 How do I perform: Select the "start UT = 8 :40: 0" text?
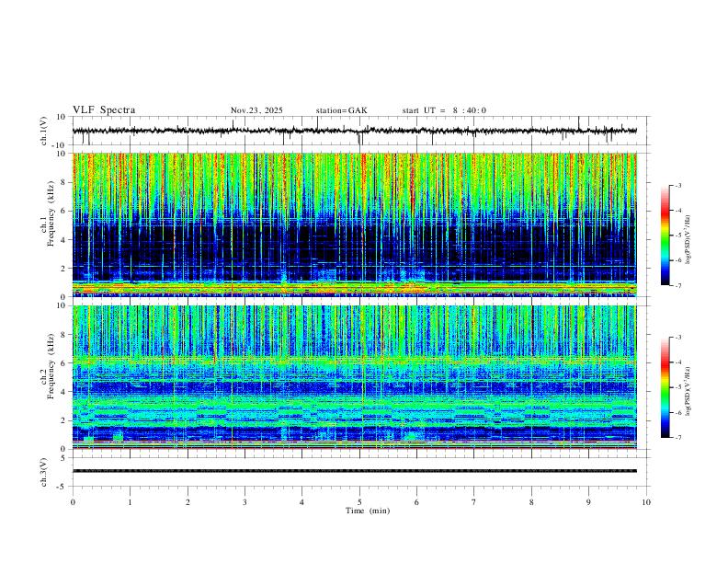pos(444,110)
